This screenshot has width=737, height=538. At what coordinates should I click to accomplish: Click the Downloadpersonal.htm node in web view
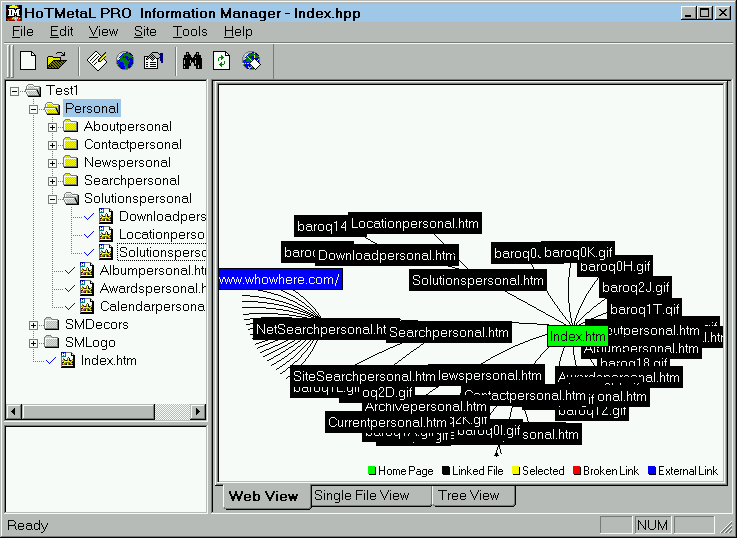pos(387,256)
